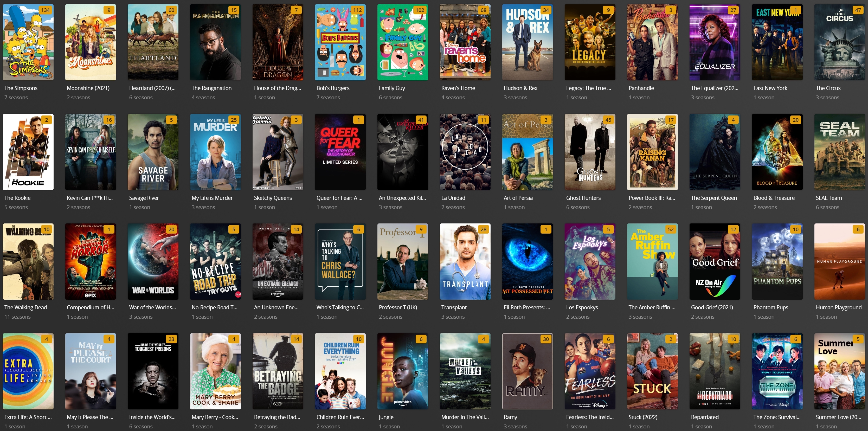Open the Blood & Treasure poster
Image resolution: width=868 pixels, height=431 pixels.
777,152
